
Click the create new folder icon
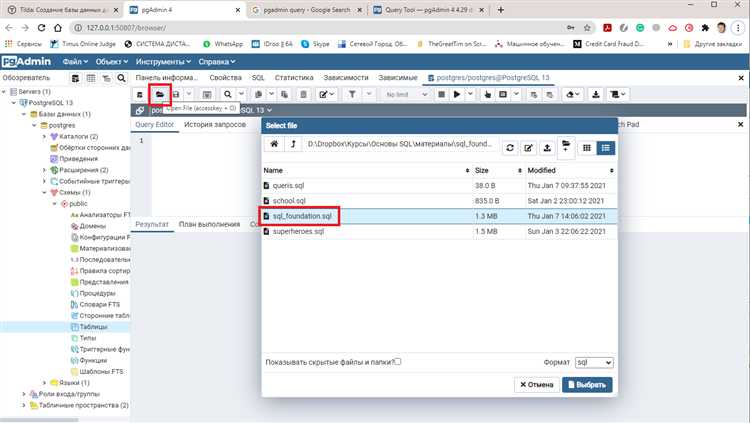pos(566,147)
